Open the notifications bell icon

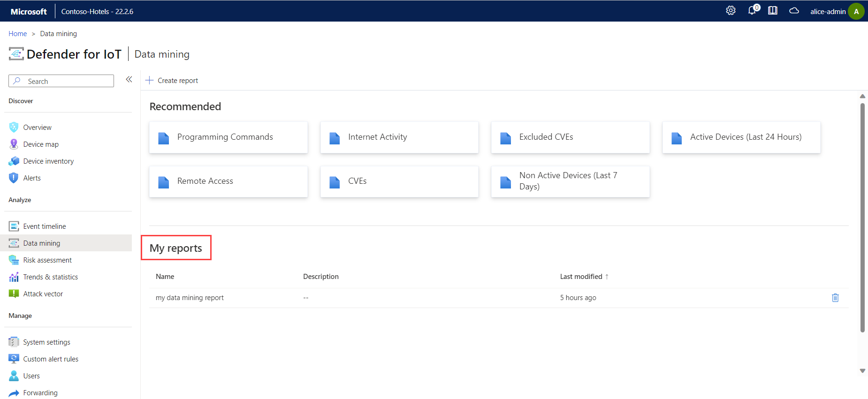752,11
